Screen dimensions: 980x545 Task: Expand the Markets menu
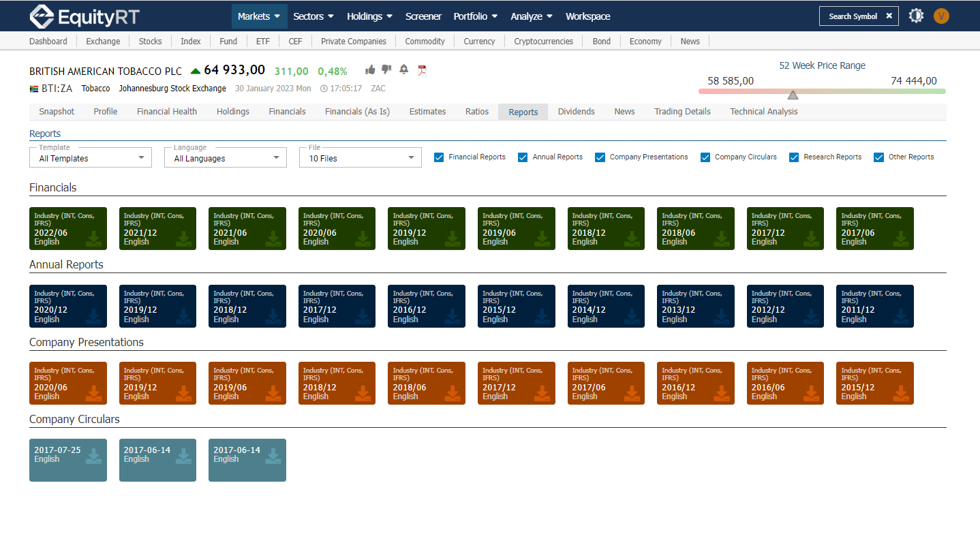(x=259, y=16)
